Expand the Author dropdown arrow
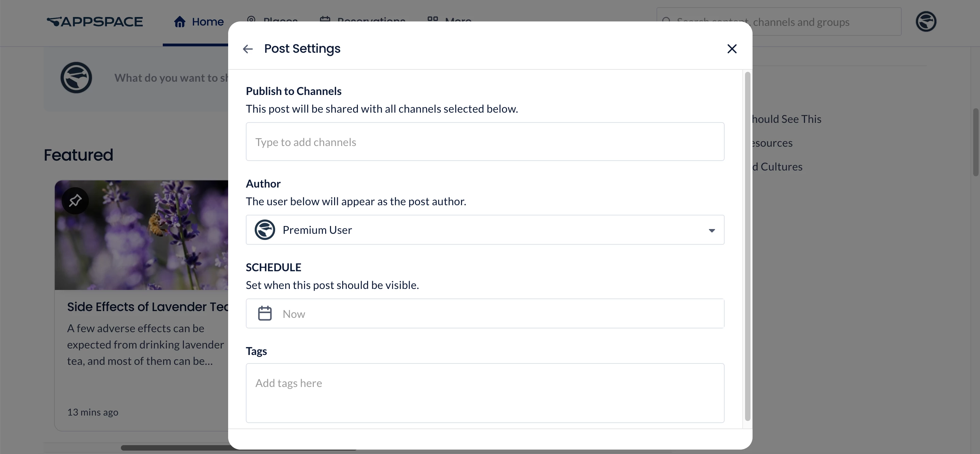980x454 pixels. [x=711, y=230]
